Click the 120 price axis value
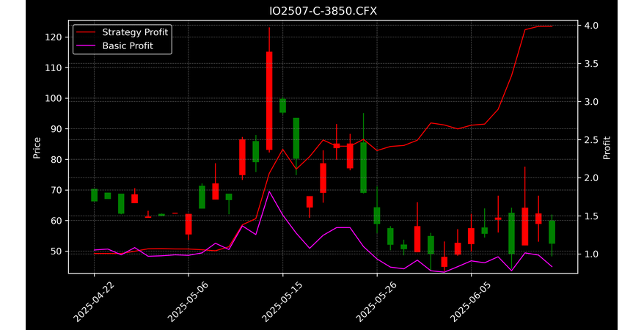 click(x=54, y=37)
